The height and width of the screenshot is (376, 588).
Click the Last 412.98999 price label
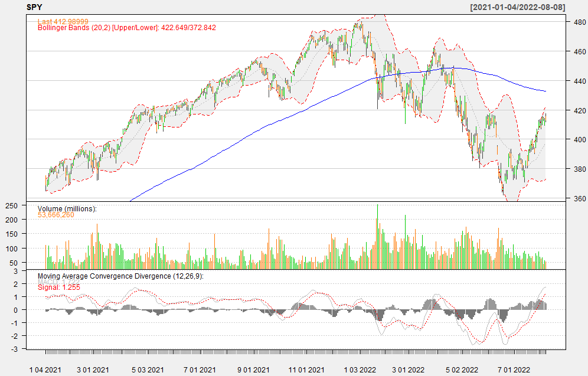(63, 21)
